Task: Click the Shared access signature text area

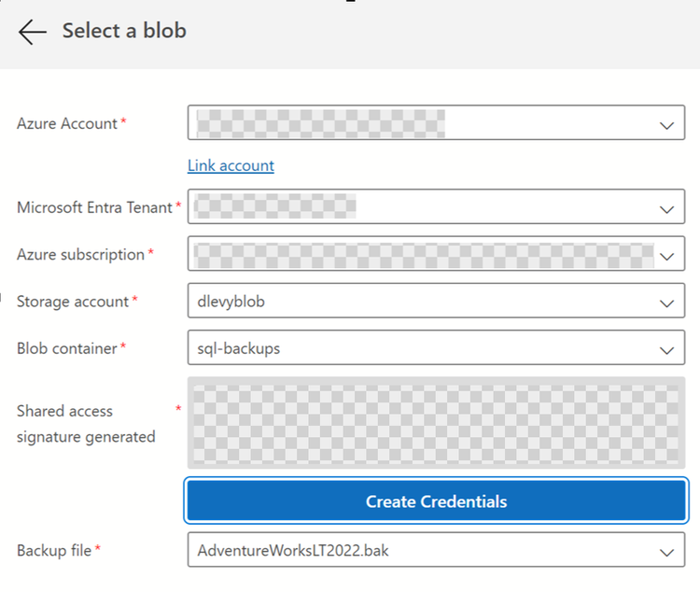Action: coord(437,423)
